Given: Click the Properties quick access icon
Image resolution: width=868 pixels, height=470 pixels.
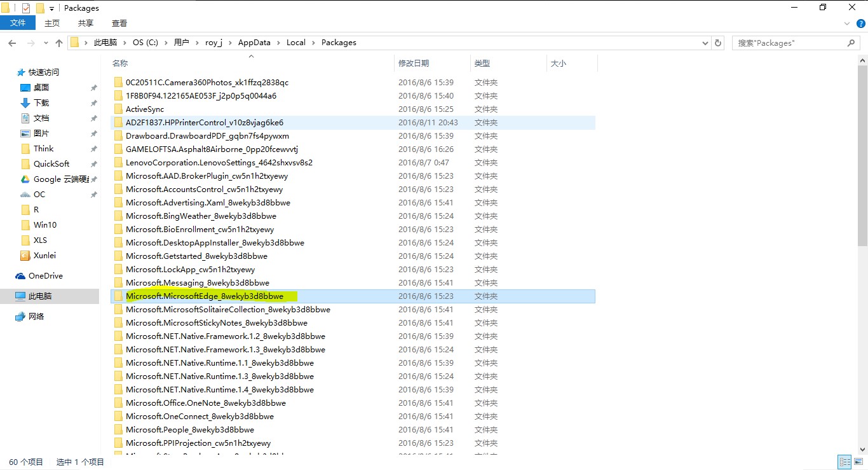Looking at the screenshot, I should point(26,8).
